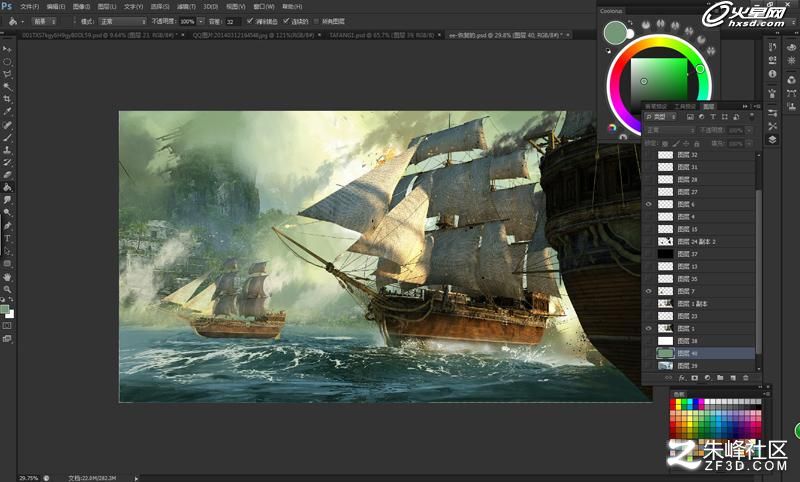The height and width of the screenshot is (482, 800).
Task: Select the Paint Bucket tool
Action: pyautogui.click(x=7, y=187)
